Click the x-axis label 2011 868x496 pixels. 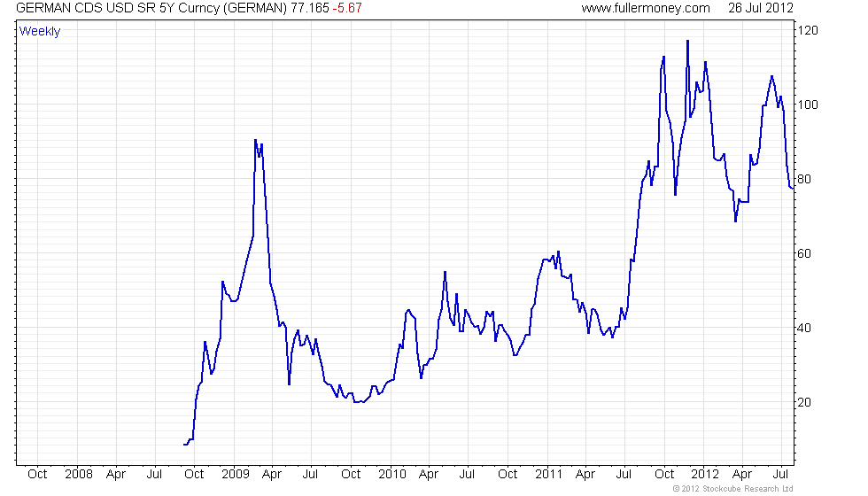(x=548, y=475)
